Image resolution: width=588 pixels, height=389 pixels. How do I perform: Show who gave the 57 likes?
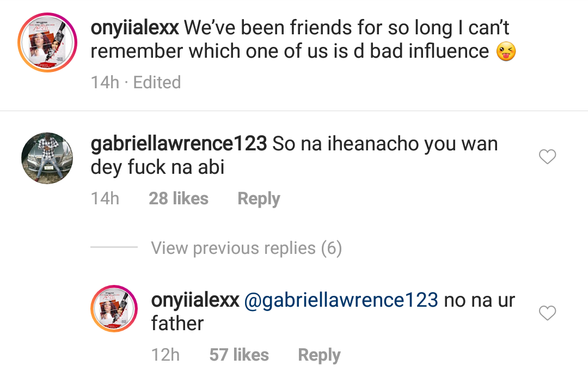pos(239,355)
